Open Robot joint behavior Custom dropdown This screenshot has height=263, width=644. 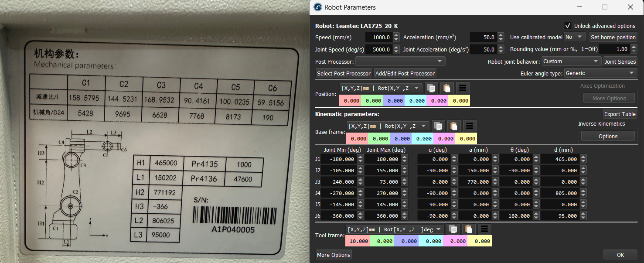click(x=571, y=61)
